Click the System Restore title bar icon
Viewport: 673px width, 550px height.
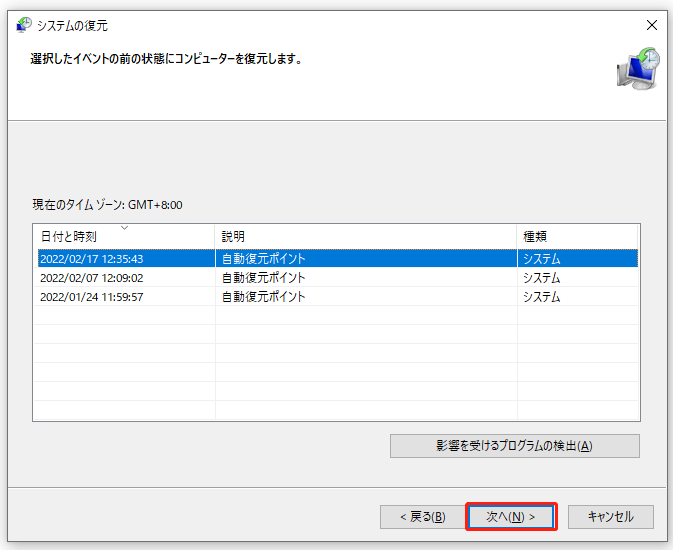pos(24,25)
